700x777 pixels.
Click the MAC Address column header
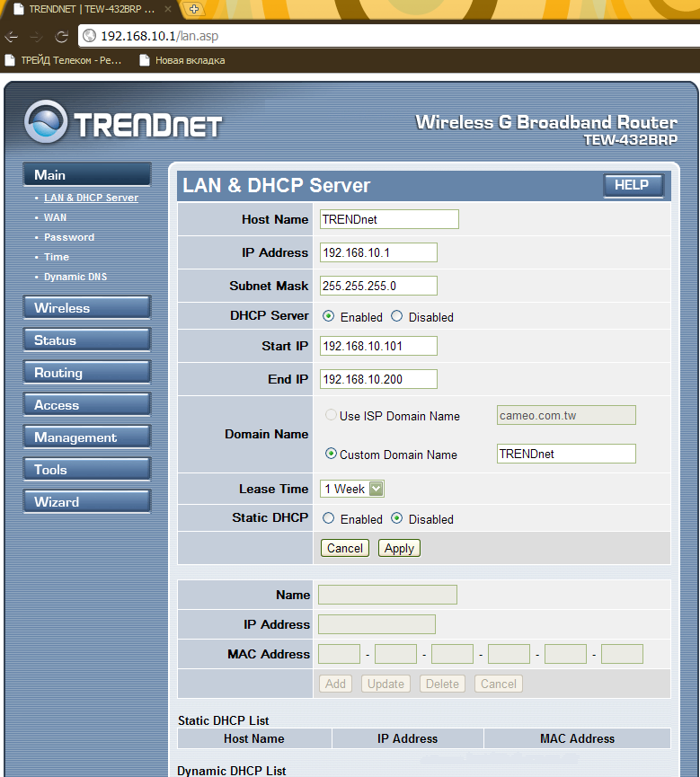click(x=577, y=738)
